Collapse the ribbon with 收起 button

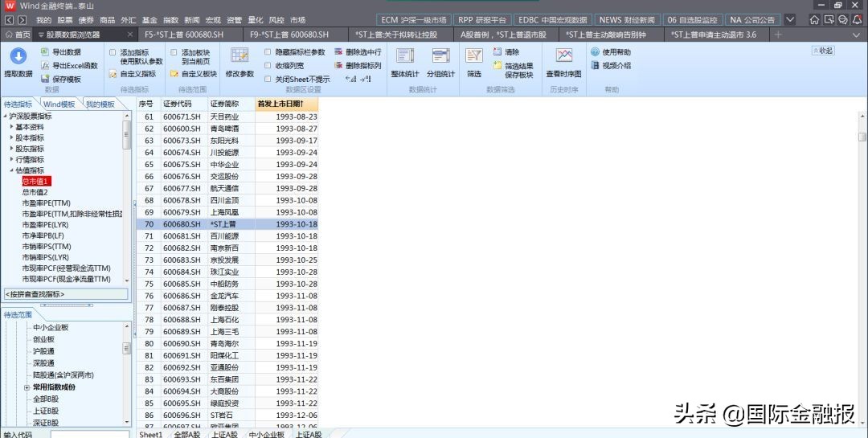pos(823,51)
